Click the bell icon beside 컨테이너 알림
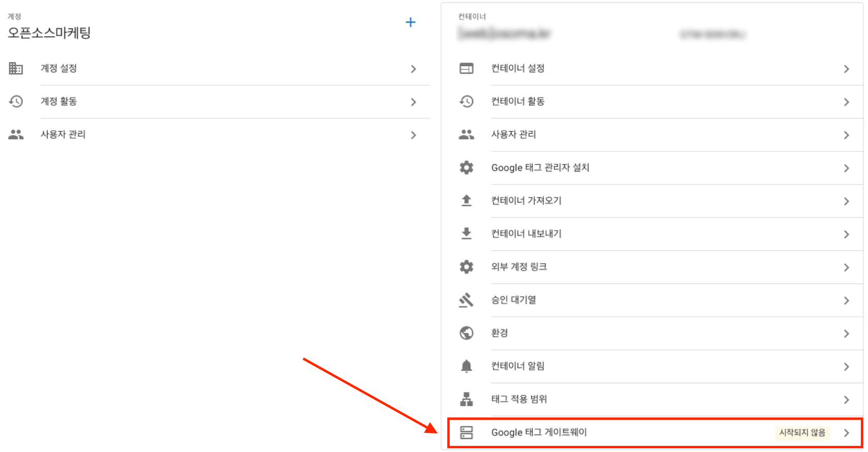This screenshot has height=452, width=868. point(466,366)
